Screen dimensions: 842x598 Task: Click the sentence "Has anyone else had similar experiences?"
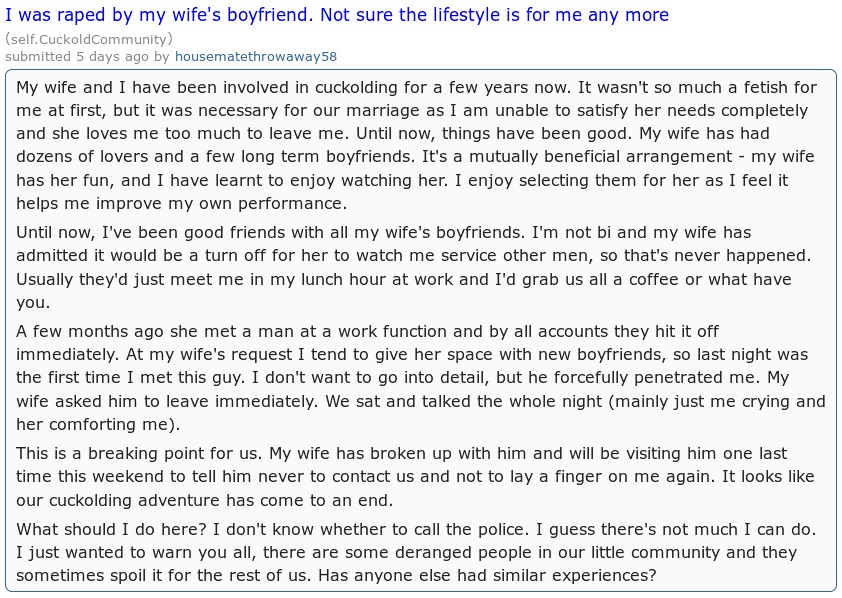[x=487, y=575]
